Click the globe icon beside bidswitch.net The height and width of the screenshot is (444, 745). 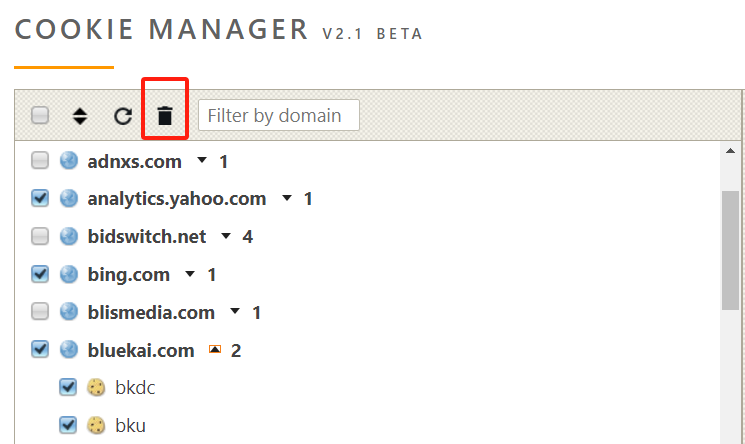(69, 236)
